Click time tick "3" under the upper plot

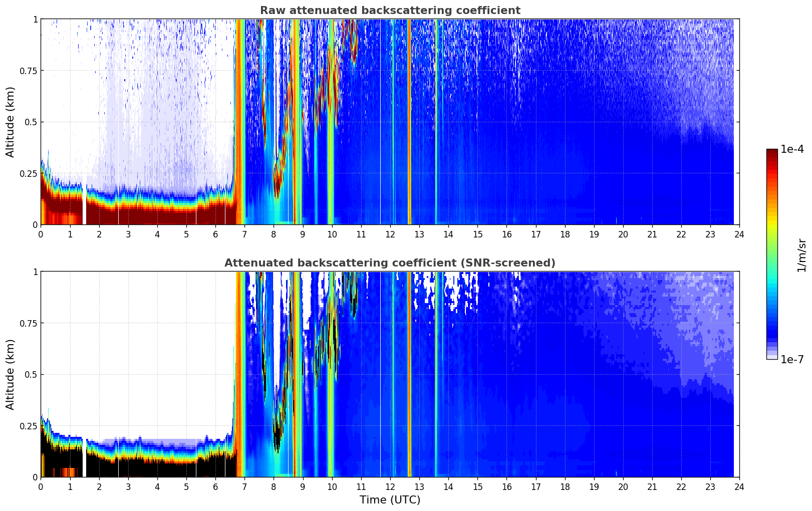tap(128, 234)
